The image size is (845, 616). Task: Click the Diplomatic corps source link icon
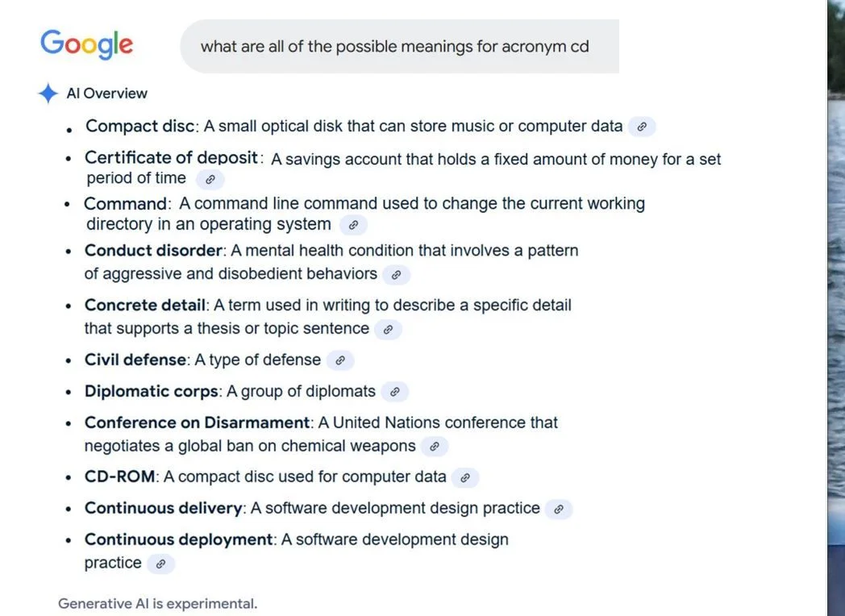(394, 392)
